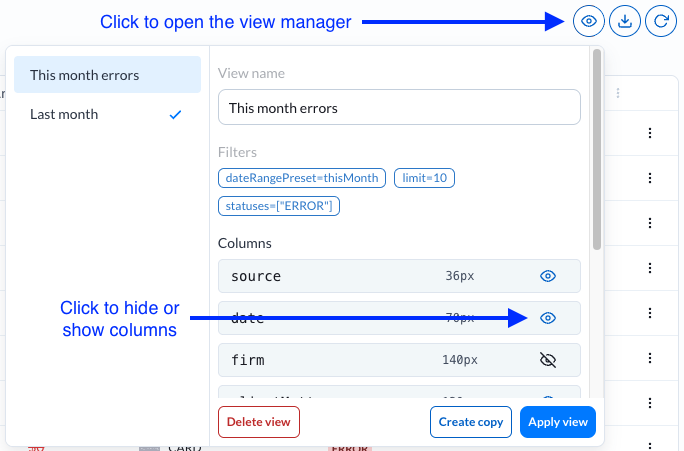This screenshot has height=451, width=684.
Task: Open the column header options menu
Action: point(619,94)
